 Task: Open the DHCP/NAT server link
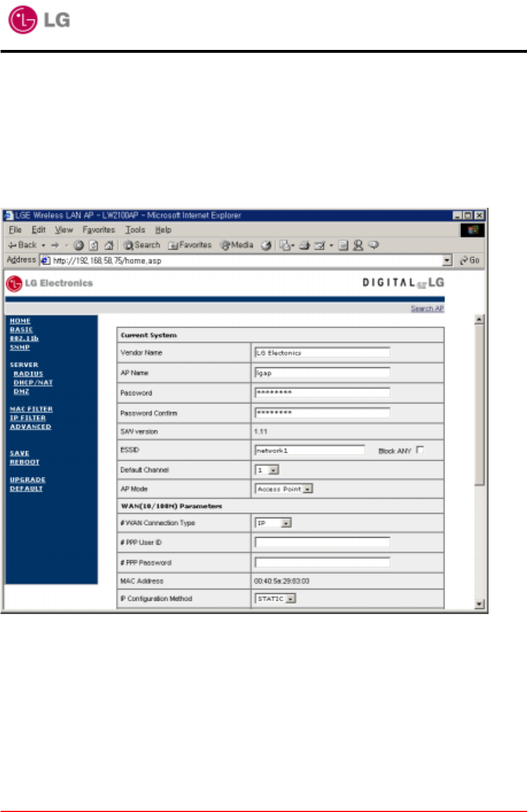coord(33,382)
